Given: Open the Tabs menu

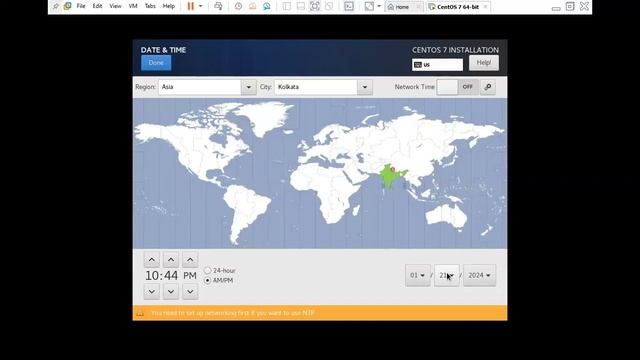Looking at the screenshot, I should pyautogui.click(x=150, y=6).
